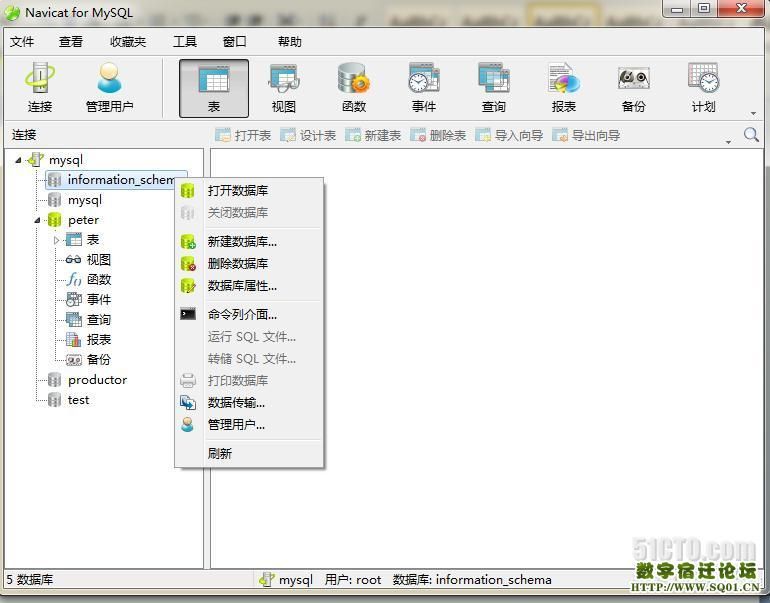The image size is (770, 603).
Task: Click the search magnifier icon
Action: coord(751,135)
